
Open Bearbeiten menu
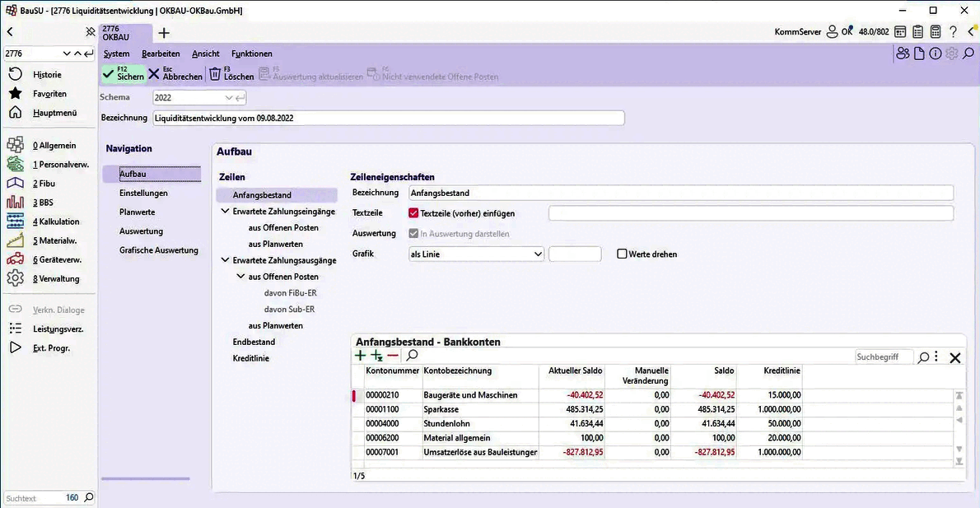[x=161, y=54]
